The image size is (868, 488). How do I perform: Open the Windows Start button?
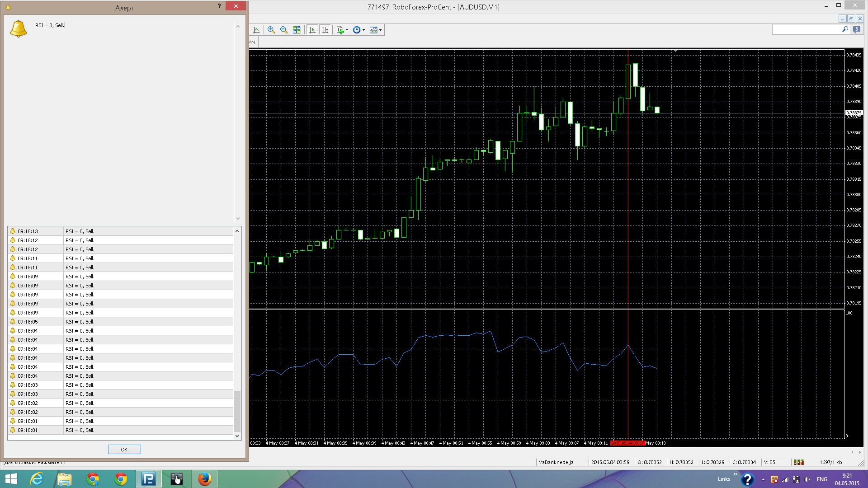pos(11,479)
